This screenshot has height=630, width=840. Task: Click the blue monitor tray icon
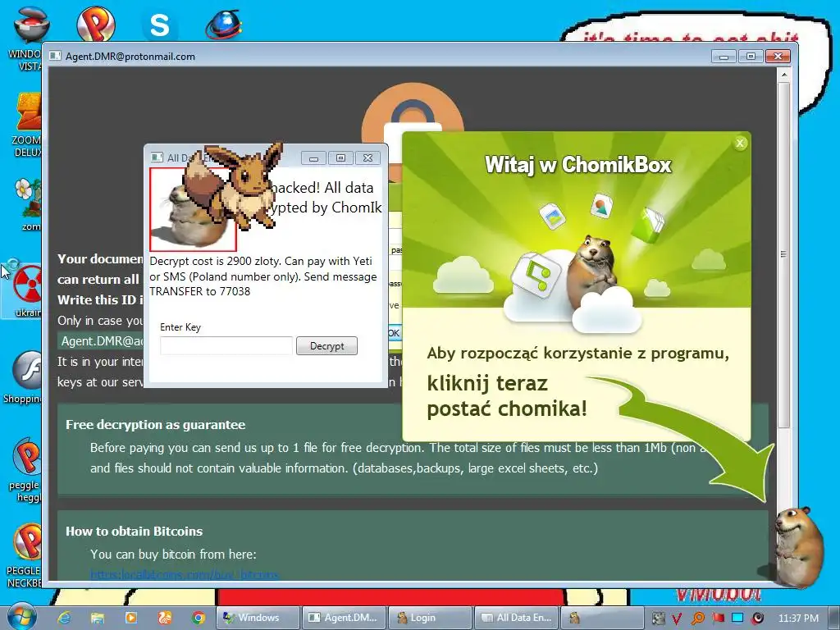point(737,619)
